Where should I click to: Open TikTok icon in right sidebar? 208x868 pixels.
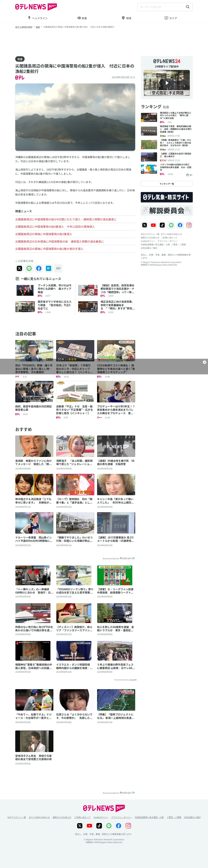pyautogui.click(x=162, y=225)
